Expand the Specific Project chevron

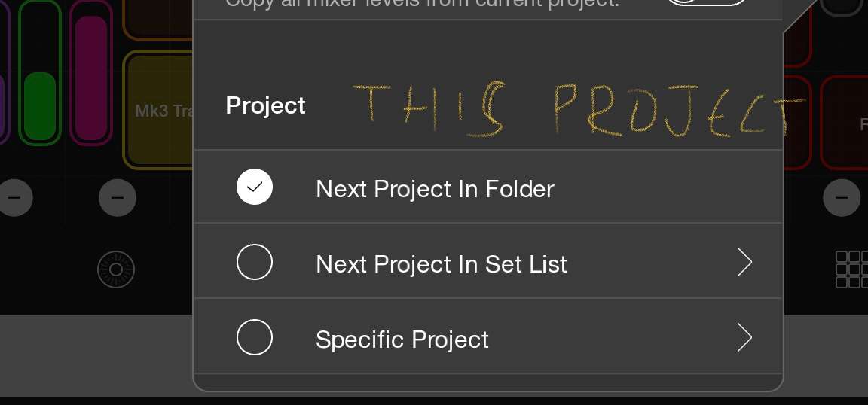744,337
